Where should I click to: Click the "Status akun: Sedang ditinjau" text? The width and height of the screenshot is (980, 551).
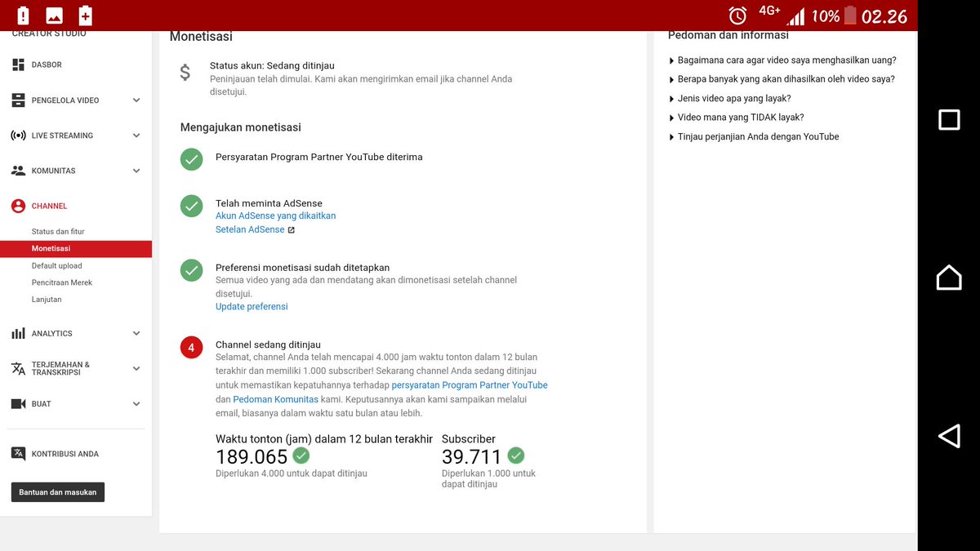272,65
